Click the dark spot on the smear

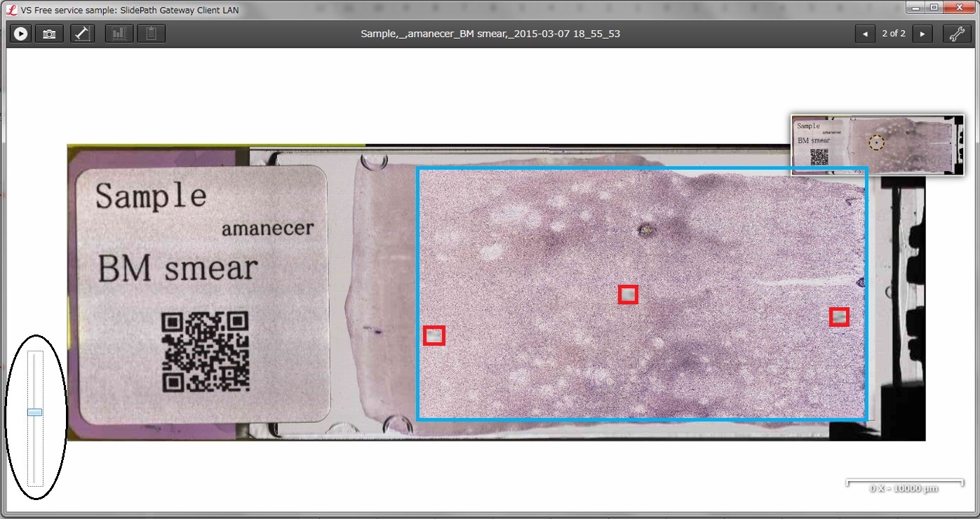pyautogui.click(x=645, y=229)
